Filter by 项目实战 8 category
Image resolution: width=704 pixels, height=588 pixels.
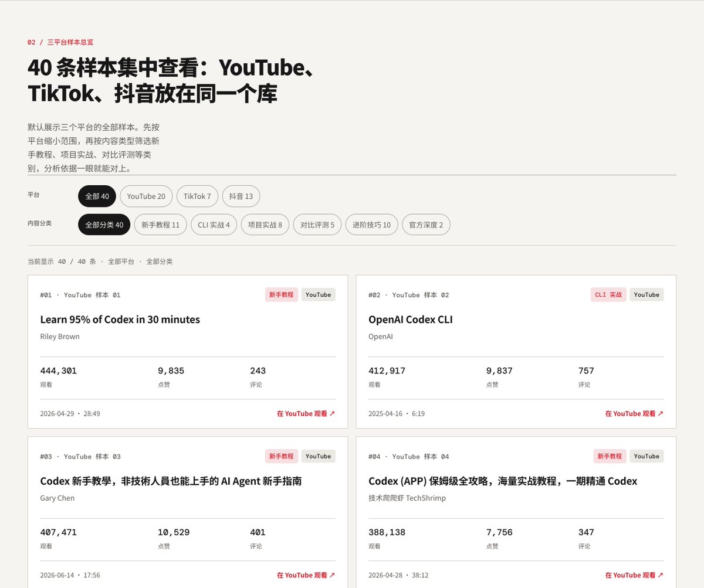coord(265,225)
